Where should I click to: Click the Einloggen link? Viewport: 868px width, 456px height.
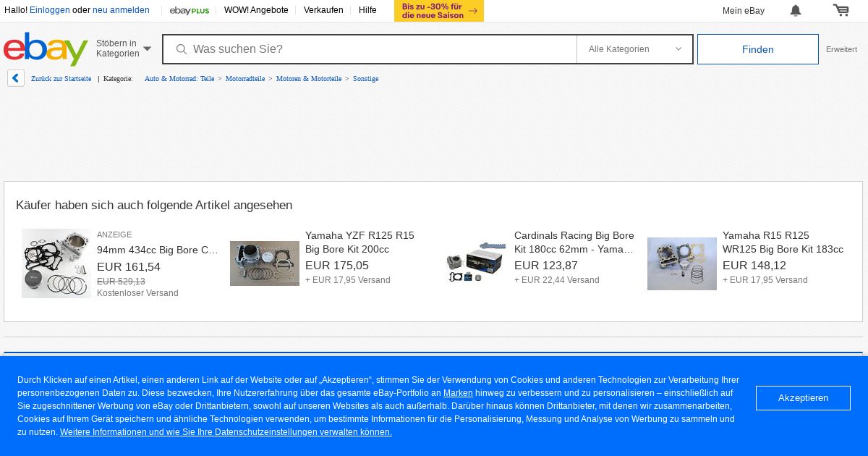coord(49,10)
